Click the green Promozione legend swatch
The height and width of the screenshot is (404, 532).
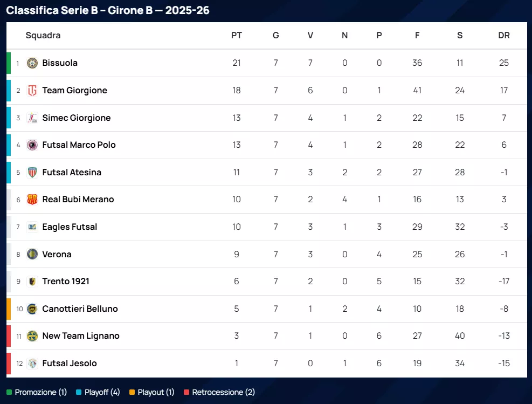pos(9,392)
